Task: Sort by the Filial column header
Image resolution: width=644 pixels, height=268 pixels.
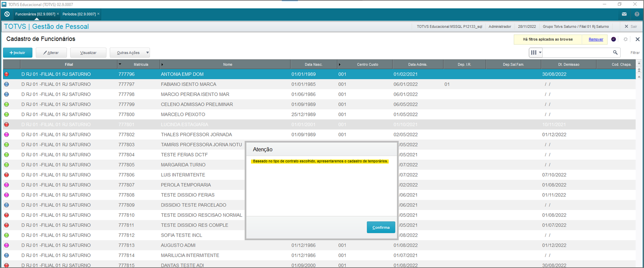Action: pyautogui.click(x=69, y=64)
